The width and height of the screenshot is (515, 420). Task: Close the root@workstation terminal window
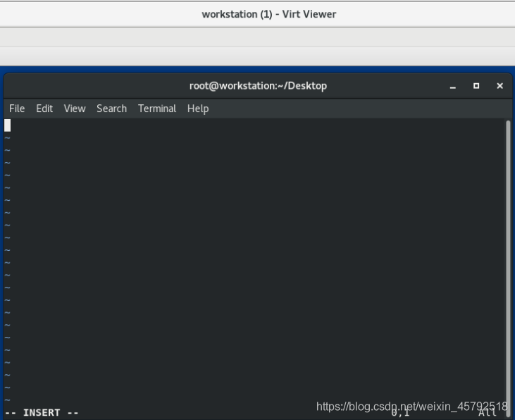(x=500, y=86)
